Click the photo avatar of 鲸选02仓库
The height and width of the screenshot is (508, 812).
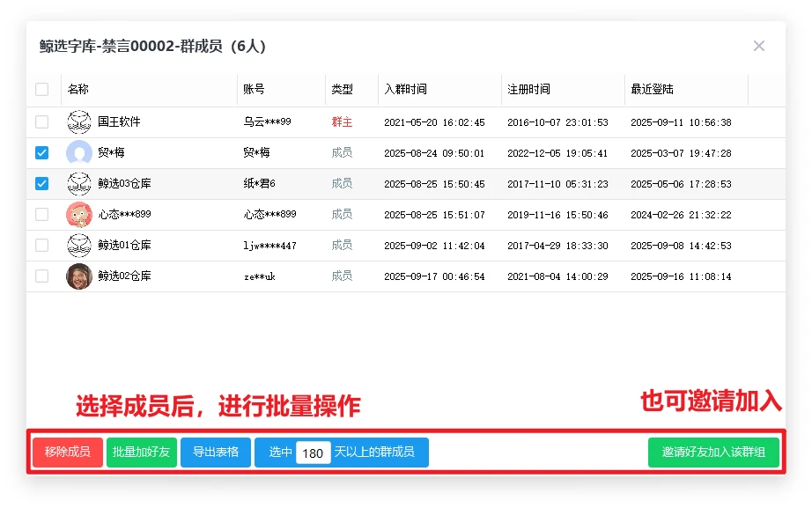(x=79, y=276)
